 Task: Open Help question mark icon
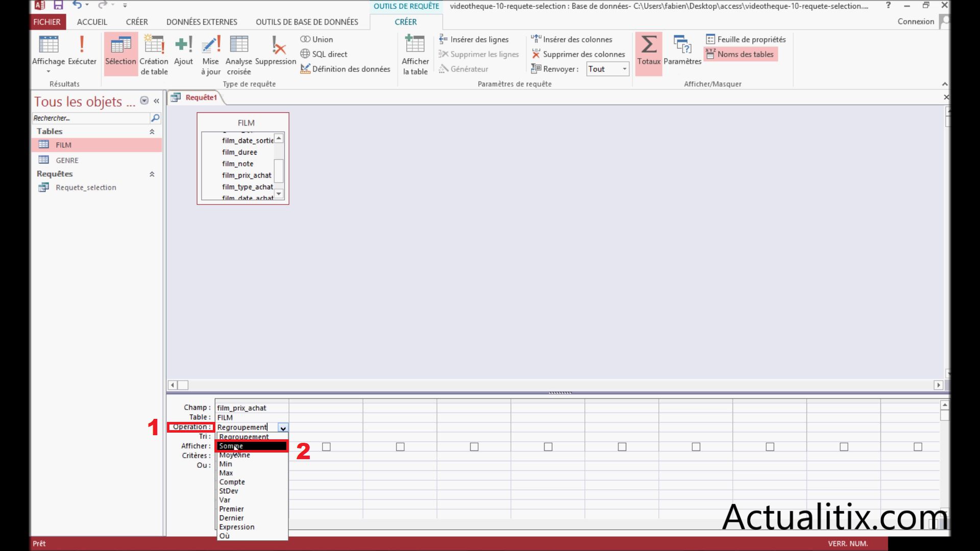tap(888, 6)
